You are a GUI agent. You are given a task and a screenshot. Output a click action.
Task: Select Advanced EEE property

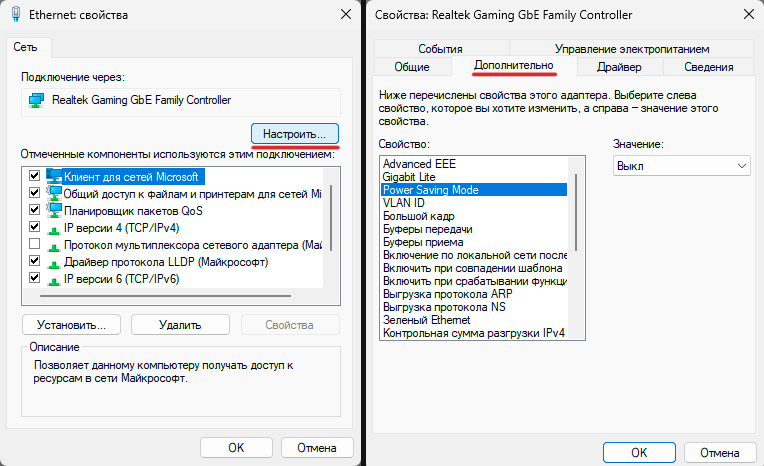474,164
